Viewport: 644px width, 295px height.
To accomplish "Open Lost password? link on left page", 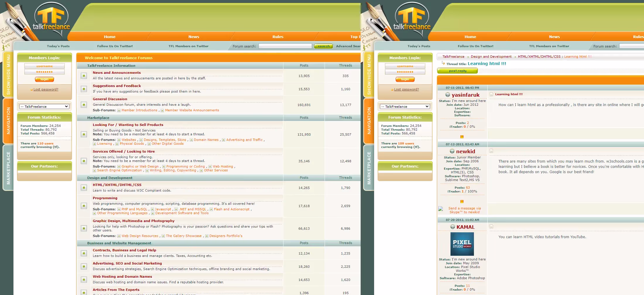I will coord(46,89).
